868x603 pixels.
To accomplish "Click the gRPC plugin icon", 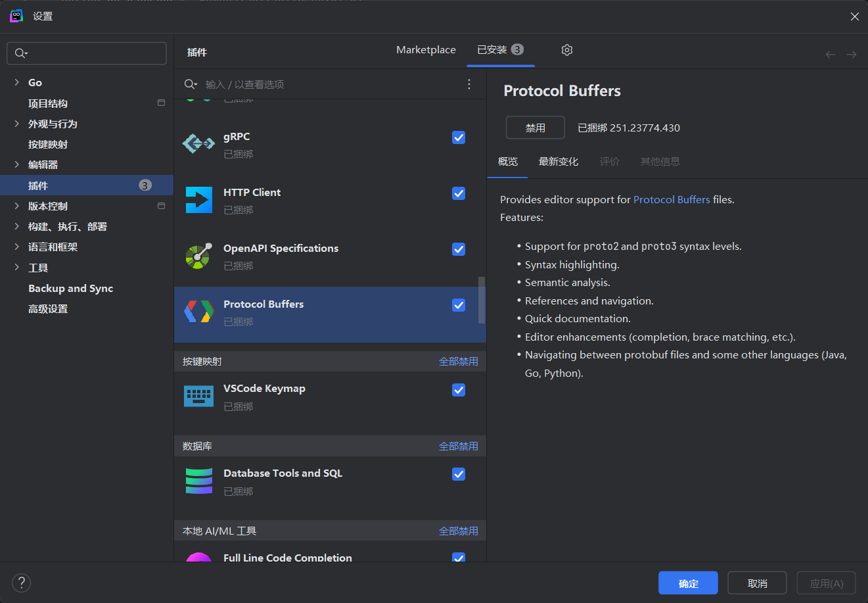I will [x=198, y=143].
